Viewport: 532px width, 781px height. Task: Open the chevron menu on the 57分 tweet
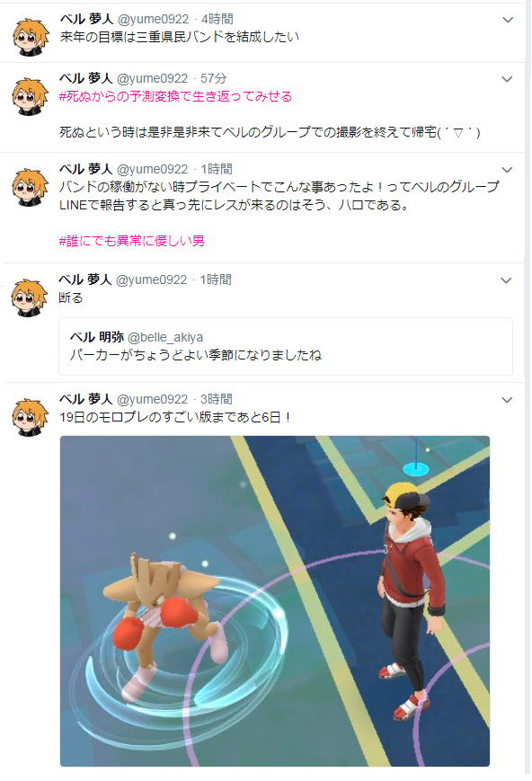tap(507, 79)
